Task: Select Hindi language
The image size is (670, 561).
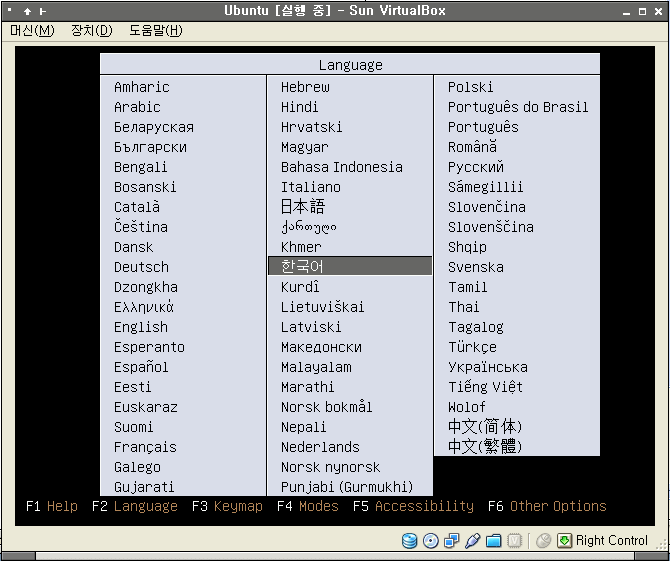Action: (x=299, y=107)
